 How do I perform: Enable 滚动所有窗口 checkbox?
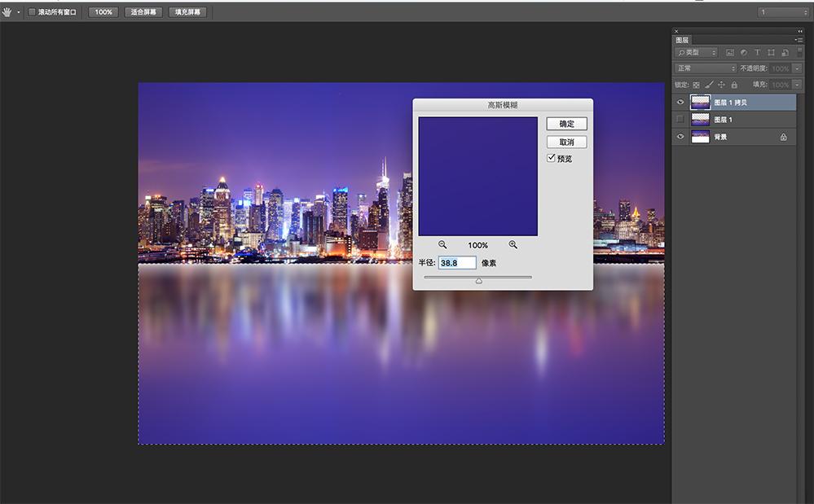click(32, 12)
